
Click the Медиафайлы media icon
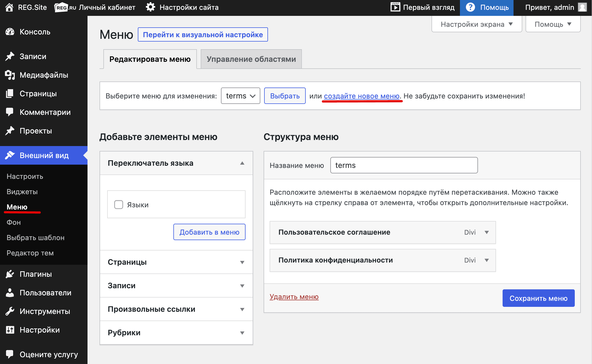coord(10,75)
